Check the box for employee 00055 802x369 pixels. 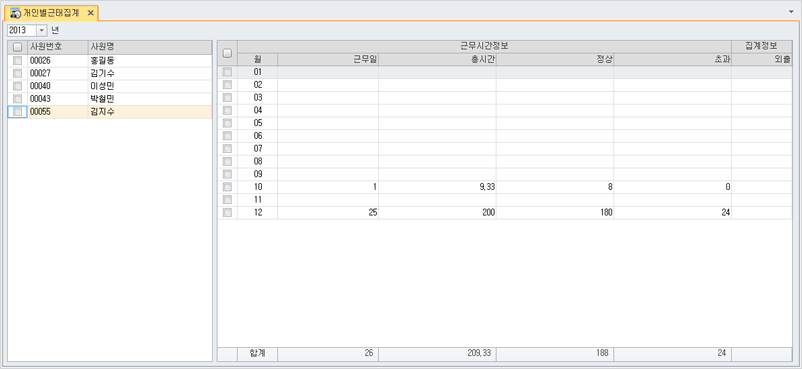pos(18,112)
